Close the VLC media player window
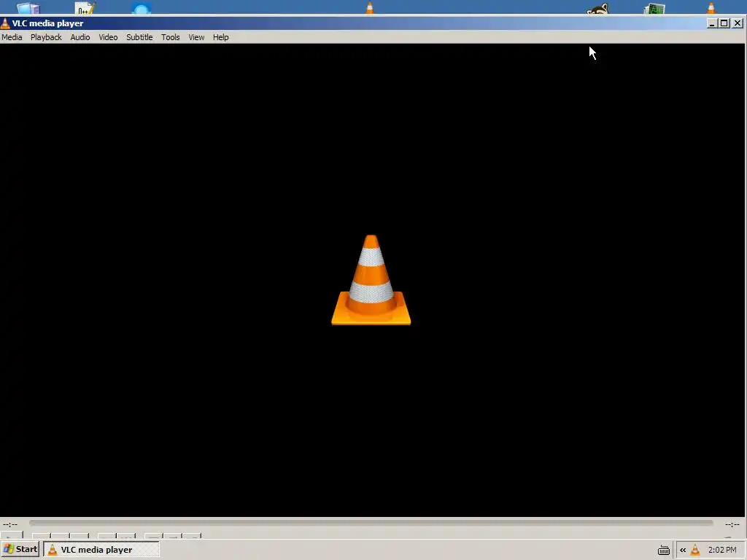 click(737, 23)
